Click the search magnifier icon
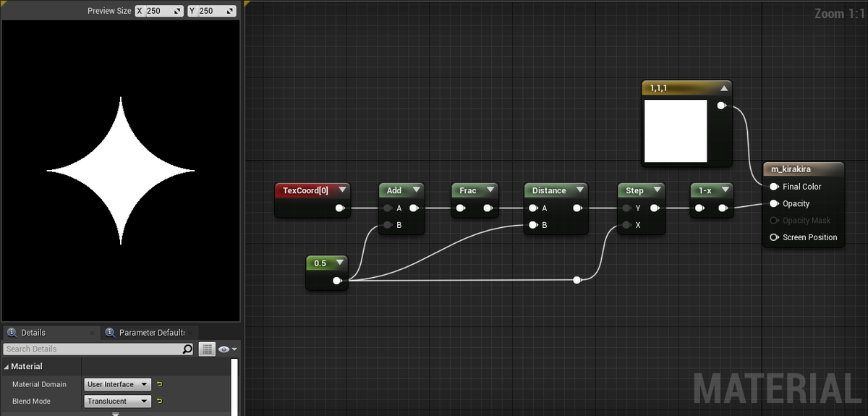 187,349
